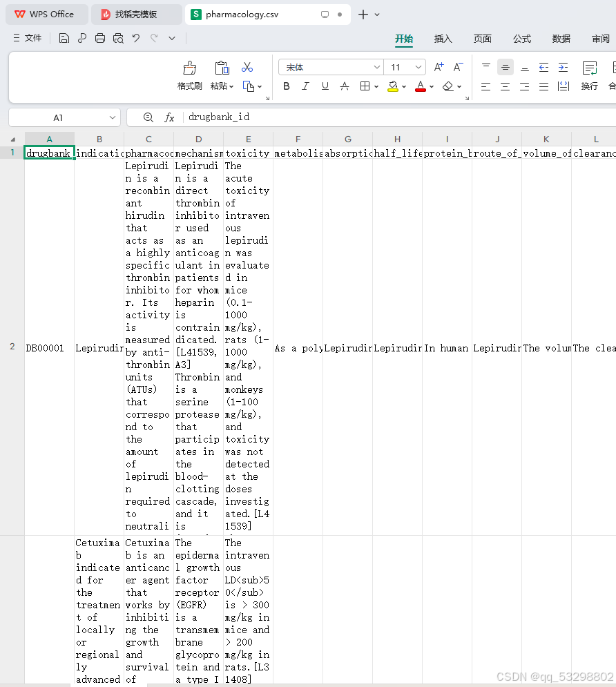Click the Paste (粘贴) clipboard icon

222,68
